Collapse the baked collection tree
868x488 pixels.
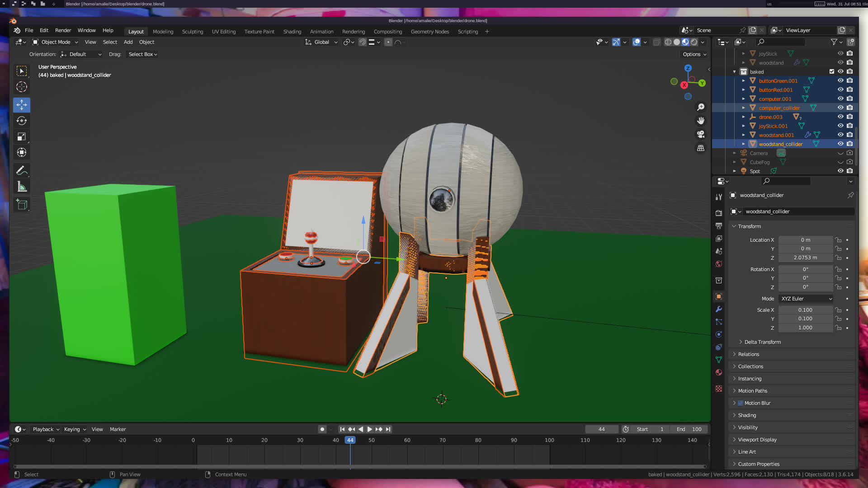click(x=735, y=72)
